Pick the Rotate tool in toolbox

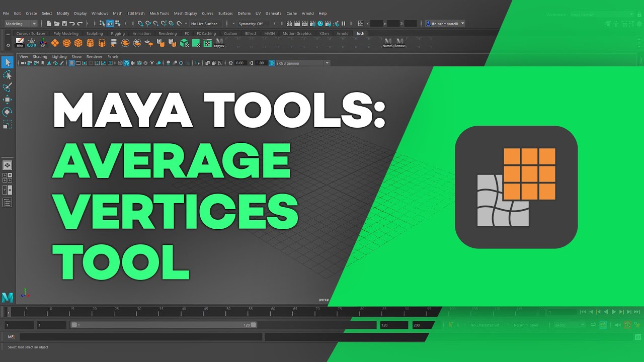8,112
